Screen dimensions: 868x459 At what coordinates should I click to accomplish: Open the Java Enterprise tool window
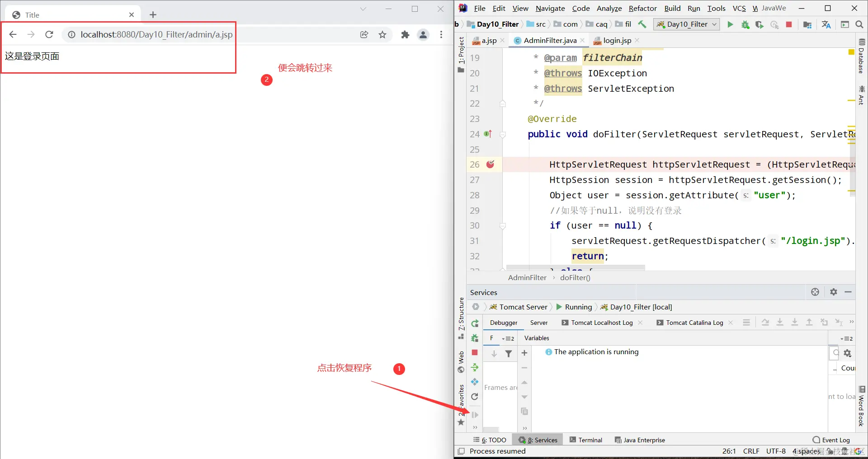(640, 440)
